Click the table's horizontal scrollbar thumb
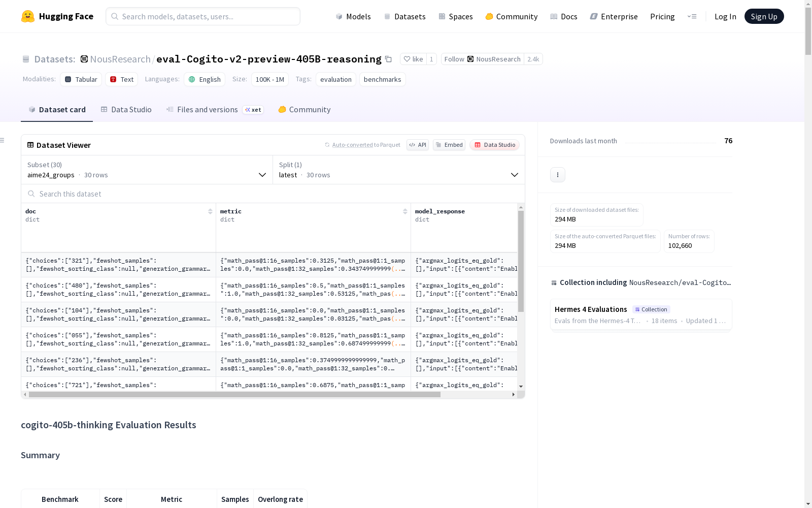 (234, 394)
